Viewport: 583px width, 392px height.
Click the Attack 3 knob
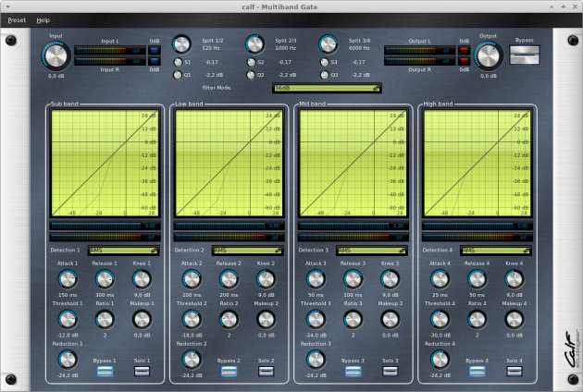click(x=316, y=279)
